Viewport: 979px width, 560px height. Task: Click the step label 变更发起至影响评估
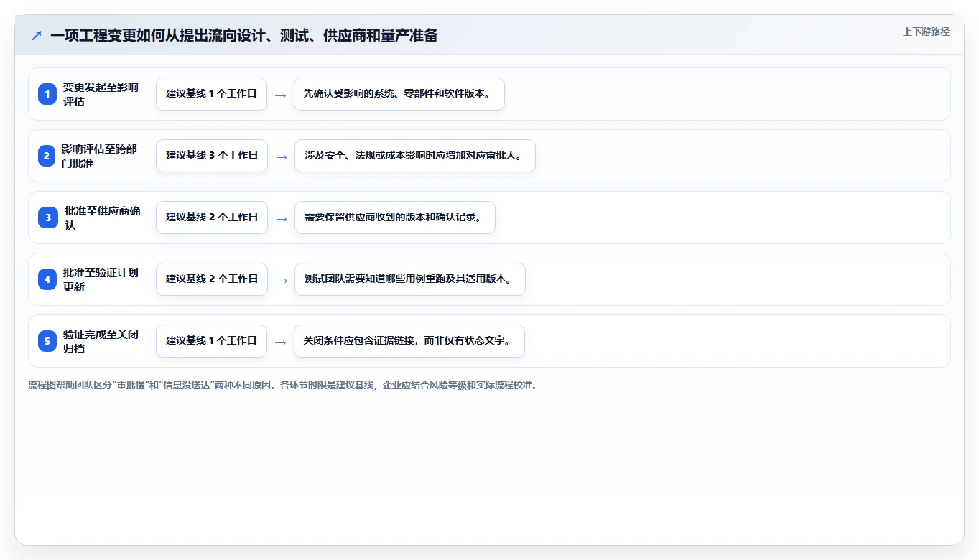click(x=101, y=94)
